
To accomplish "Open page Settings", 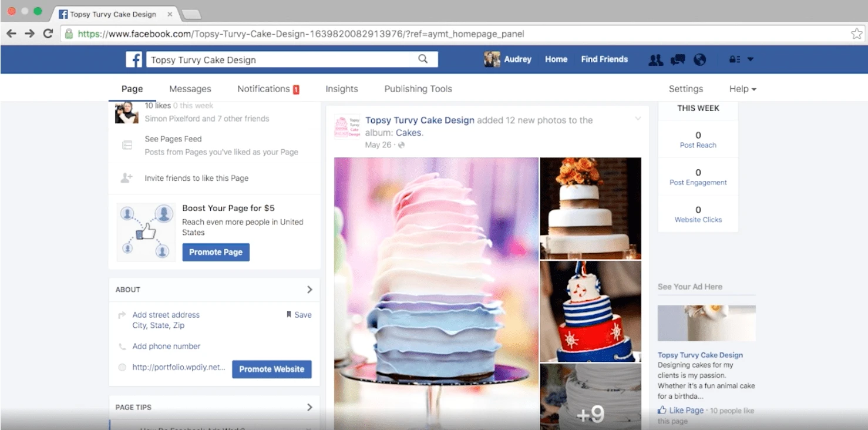I will pyautogui.click(x=686, y=89).
